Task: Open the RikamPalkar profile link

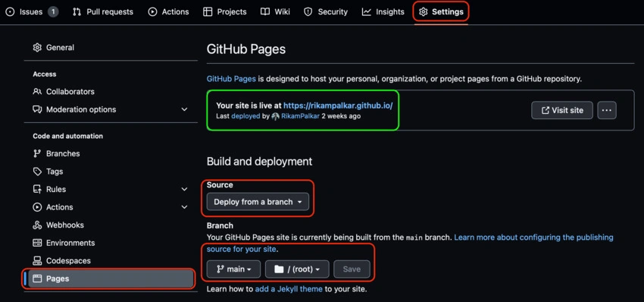Action: click(x=300, y=116)
